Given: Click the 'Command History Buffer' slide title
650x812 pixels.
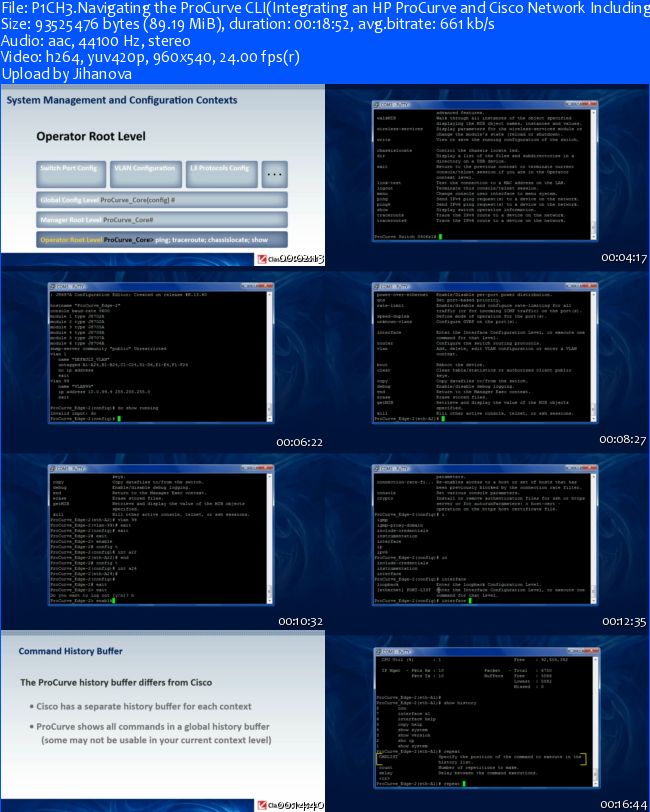Looking at the screenshot, I should tap(70, 651).
